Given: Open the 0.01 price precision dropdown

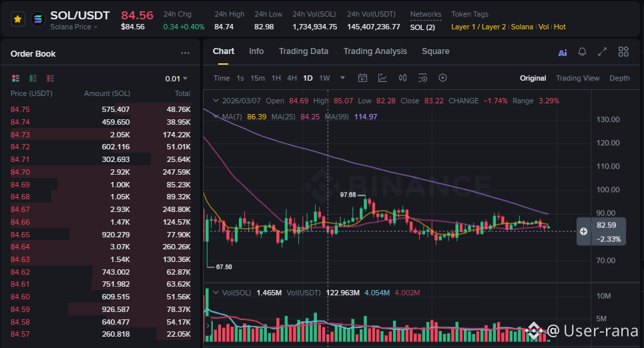Looking at the screenshot, I should click(x=176, y=79).
